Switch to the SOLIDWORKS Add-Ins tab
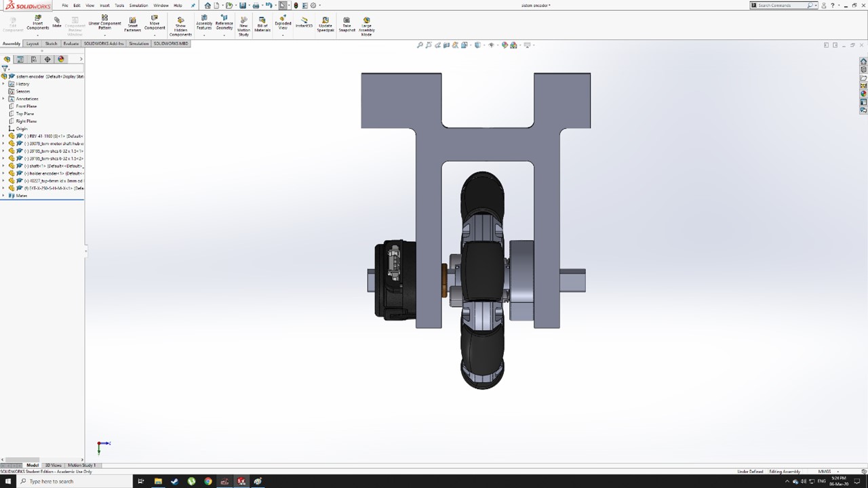 coord(104,43)
